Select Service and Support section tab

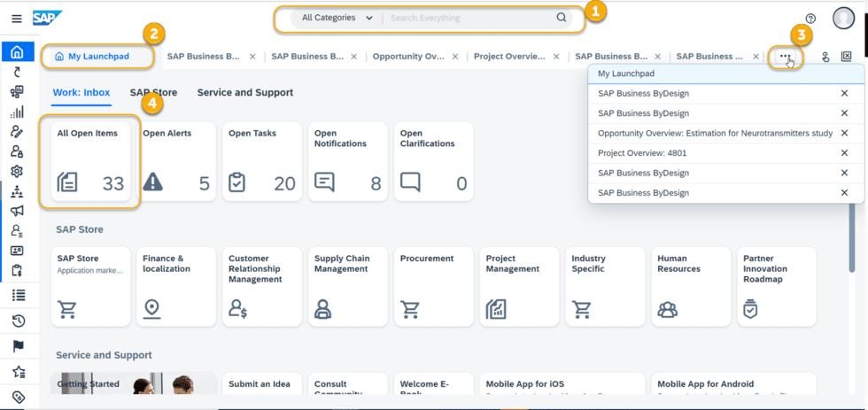(x=245, y=92)
